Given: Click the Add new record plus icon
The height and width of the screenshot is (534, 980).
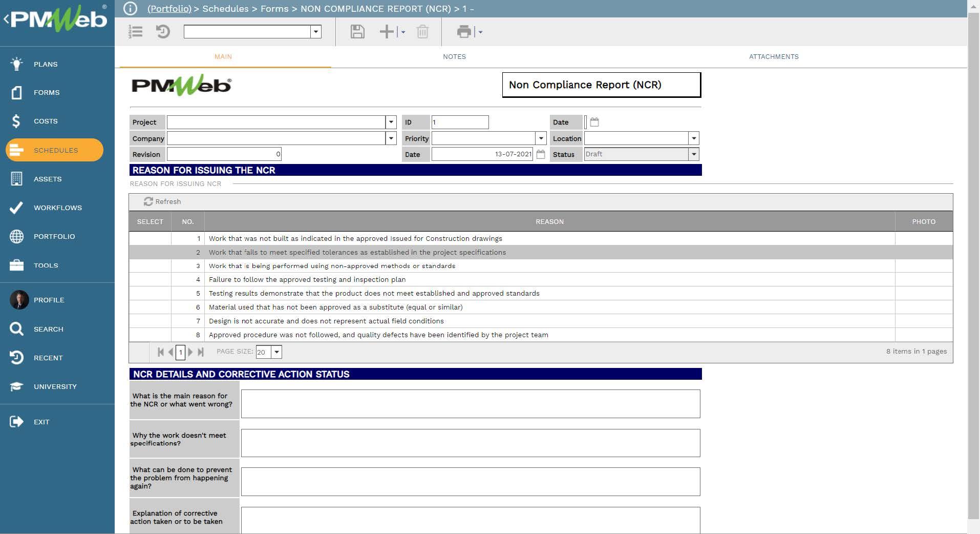Looking at the screenshot, I should [x=387, y=32].
